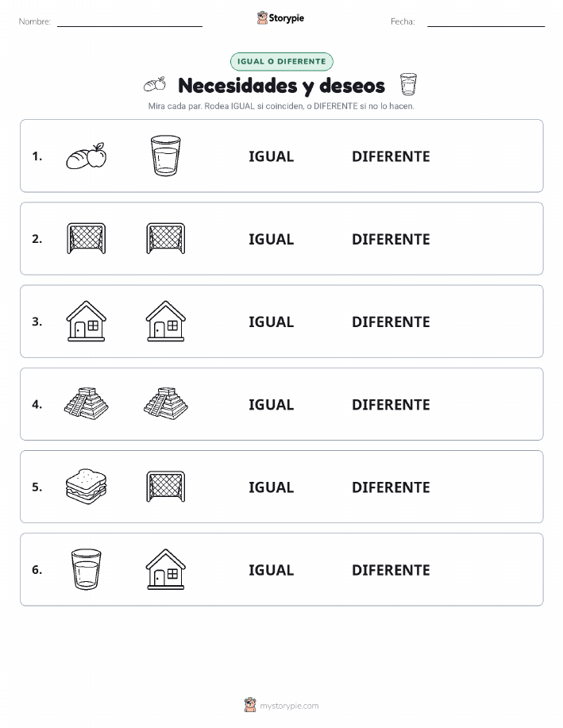Click the glass of water in row 6
The height and width of the screenshot is (728, 563).
(87, 569)
